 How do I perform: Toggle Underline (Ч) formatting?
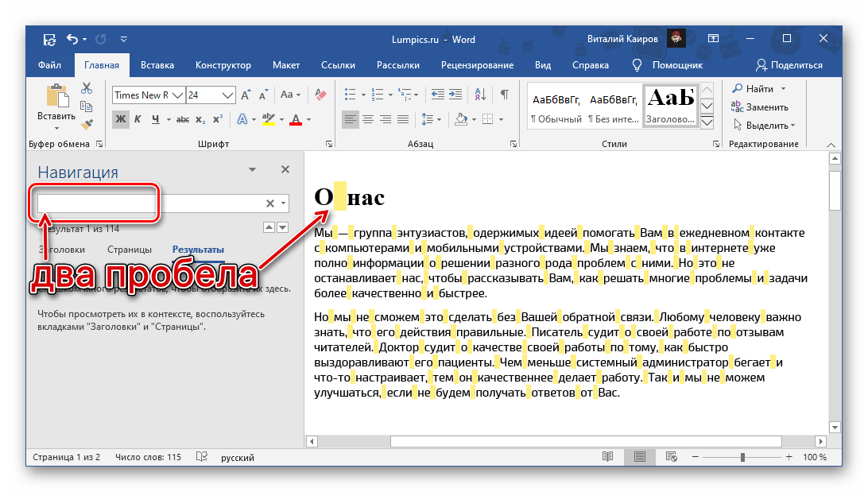point(156,119)
